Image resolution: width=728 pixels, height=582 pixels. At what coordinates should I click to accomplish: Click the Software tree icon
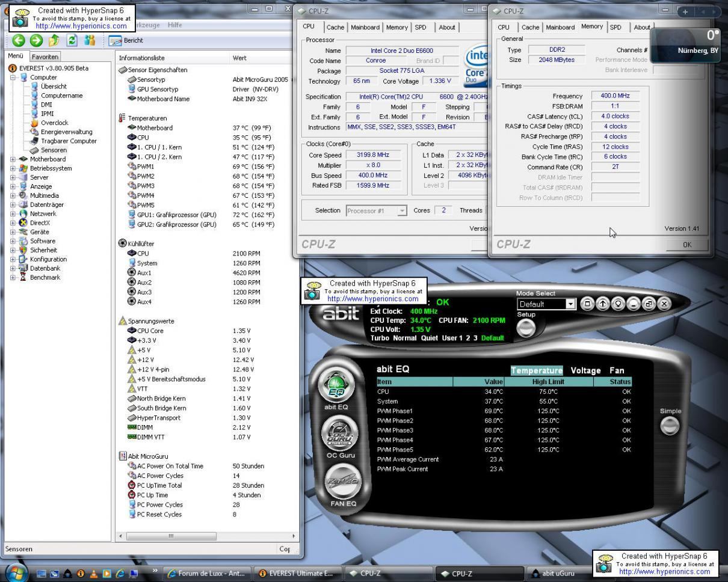[x=23, y=241]
